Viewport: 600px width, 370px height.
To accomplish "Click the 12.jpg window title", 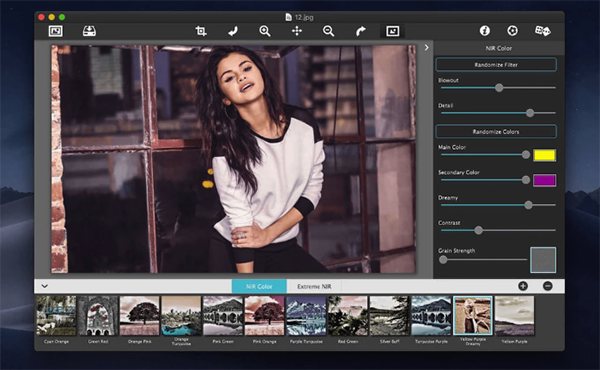I will [x=304, y=17].
